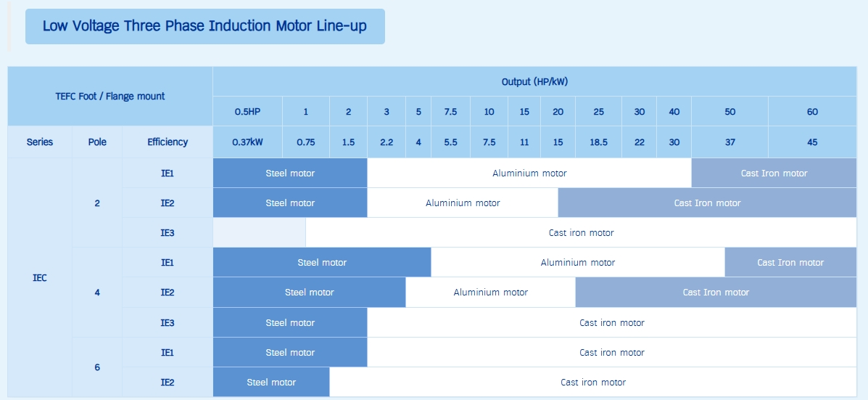868x400 pixels.
Task: Click the 0.37kW output cell
Action: 247,142
